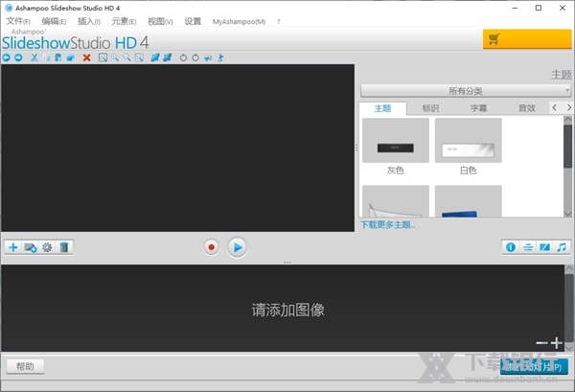The height and width of the screenshot is (392, 575).
Task: Select the 白色 theme thumbnail
Action: [x=468, y=140]
